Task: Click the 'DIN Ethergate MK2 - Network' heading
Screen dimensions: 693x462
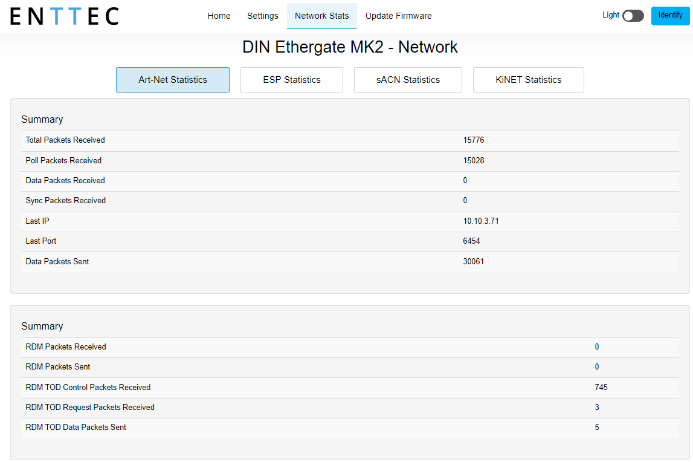Action: (350, 47)
